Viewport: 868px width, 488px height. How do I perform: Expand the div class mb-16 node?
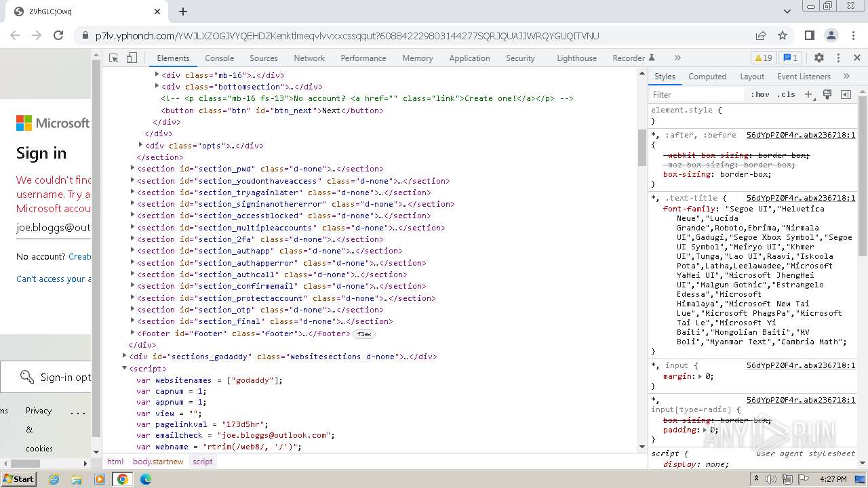[x=157, y=75]
